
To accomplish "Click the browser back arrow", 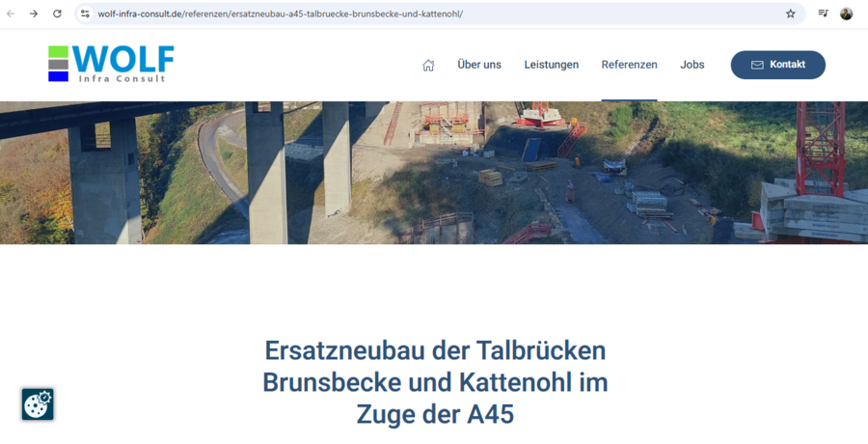I will click(11, 14).
